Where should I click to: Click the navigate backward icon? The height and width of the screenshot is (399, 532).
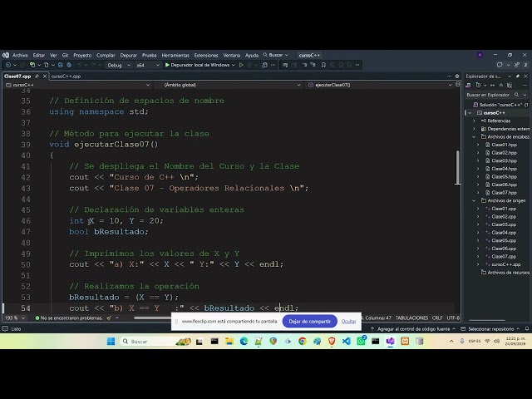click(x=8, y=65)
